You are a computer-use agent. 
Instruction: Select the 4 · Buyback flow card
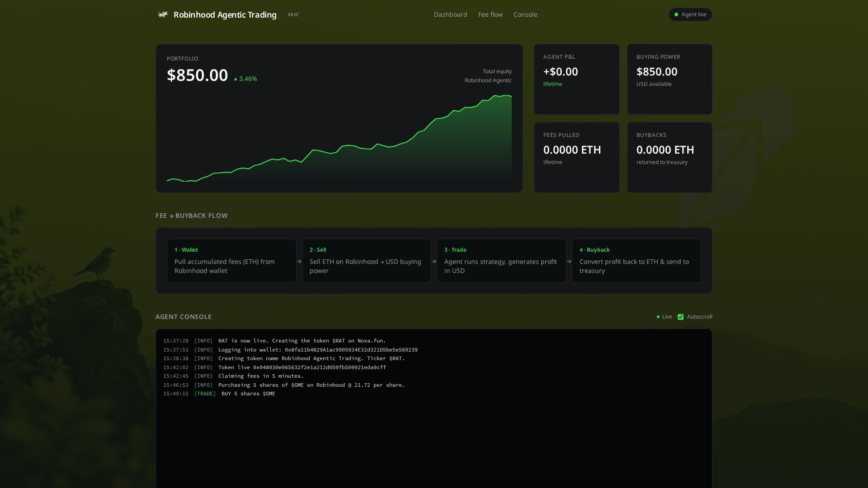click(x=636, y=261)
